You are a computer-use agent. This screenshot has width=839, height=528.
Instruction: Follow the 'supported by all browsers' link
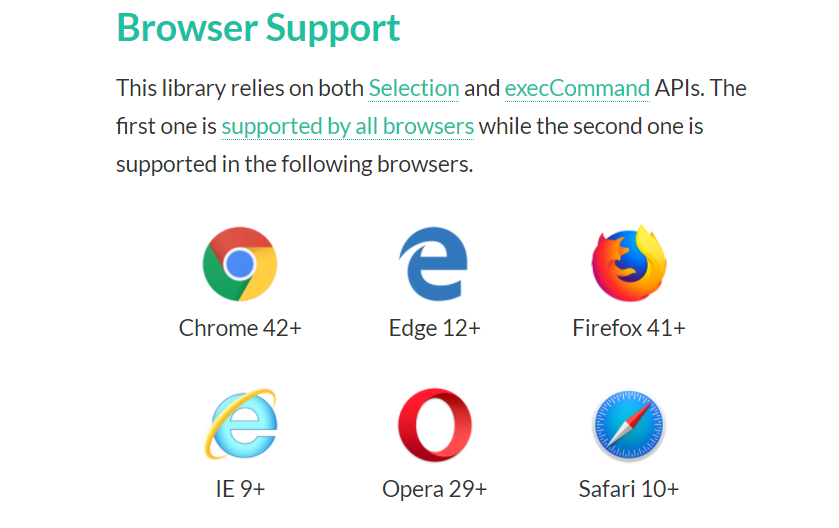coord(347,127)
